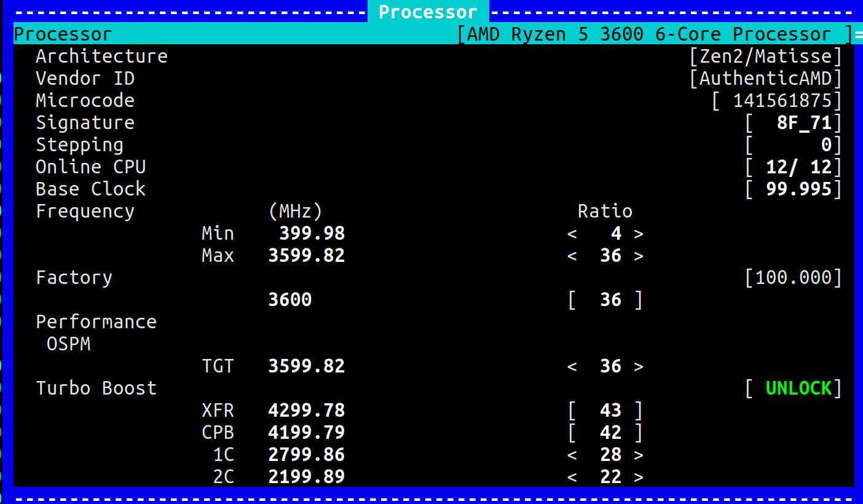
Task: Click the Turbo Boost label
Action: point(96,388)
